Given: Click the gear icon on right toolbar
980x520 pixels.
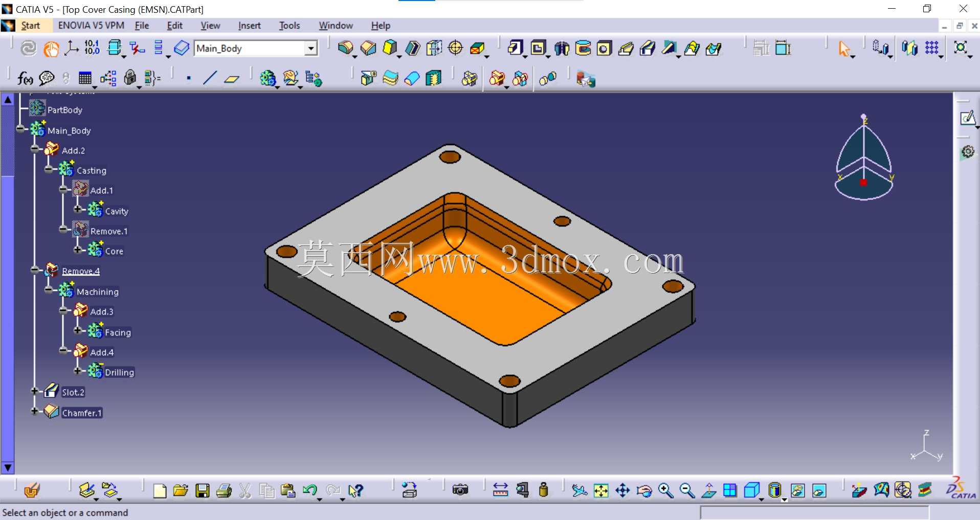Looking at the screenshot, I should (968, 152).
